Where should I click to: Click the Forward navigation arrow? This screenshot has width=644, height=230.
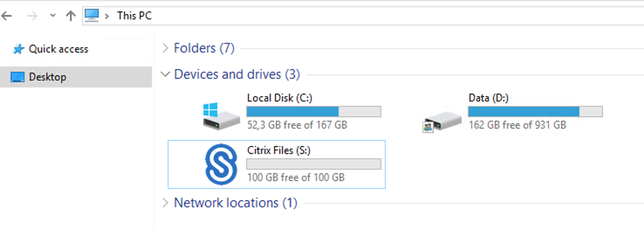pos(32,16)
